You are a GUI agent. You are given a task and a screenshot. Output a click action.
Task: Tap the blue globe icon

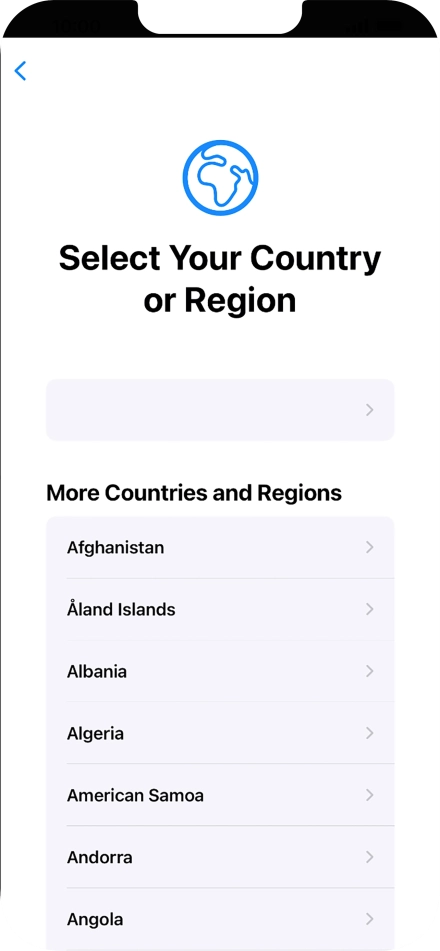click(x=220, y=177)
